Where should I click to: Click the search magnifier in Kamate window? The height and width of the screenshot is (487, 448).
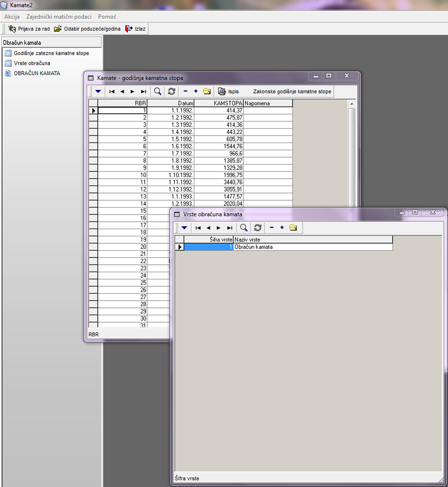158,91
